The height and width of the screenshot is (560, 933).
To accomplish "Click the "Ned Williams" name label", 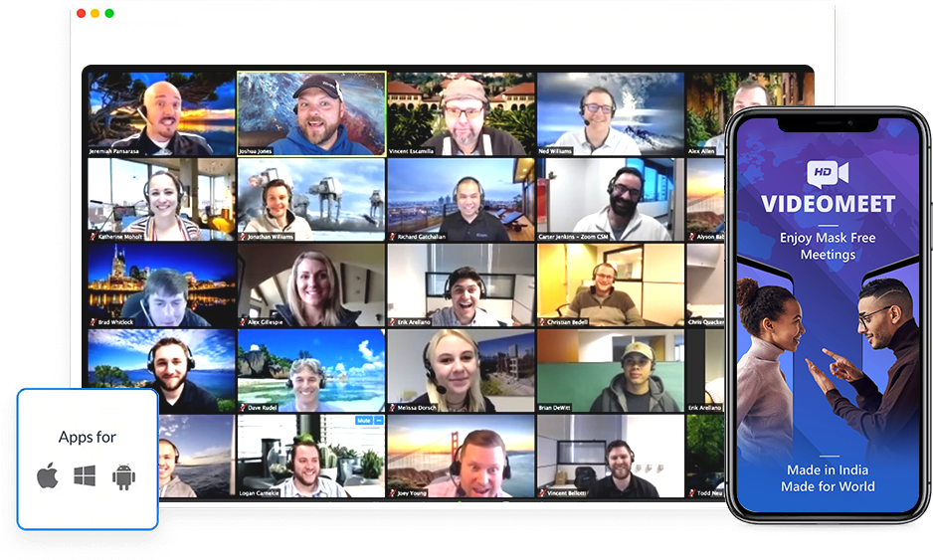I will coord(555,151).
